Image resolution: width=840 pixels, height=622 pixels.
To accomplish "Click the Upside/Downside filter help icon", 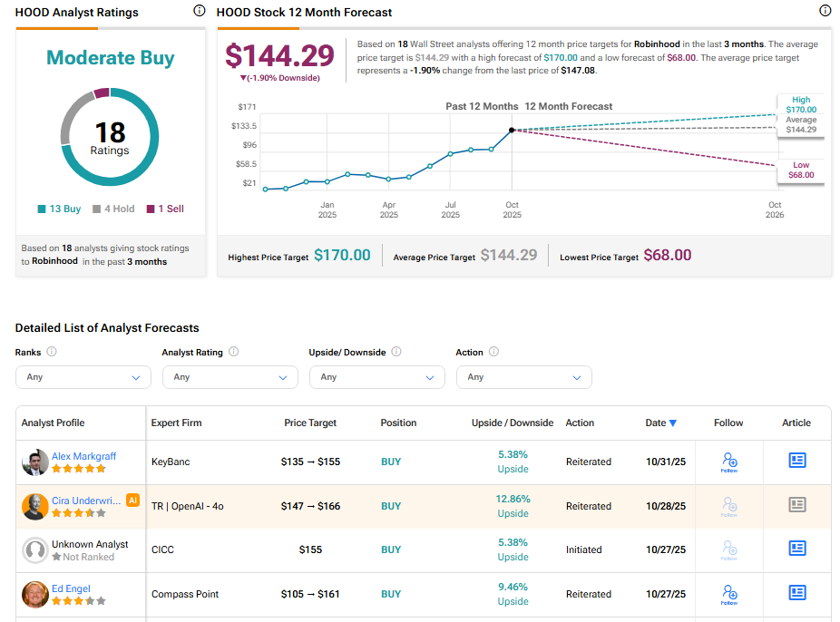I will click(x=396, y=352).
